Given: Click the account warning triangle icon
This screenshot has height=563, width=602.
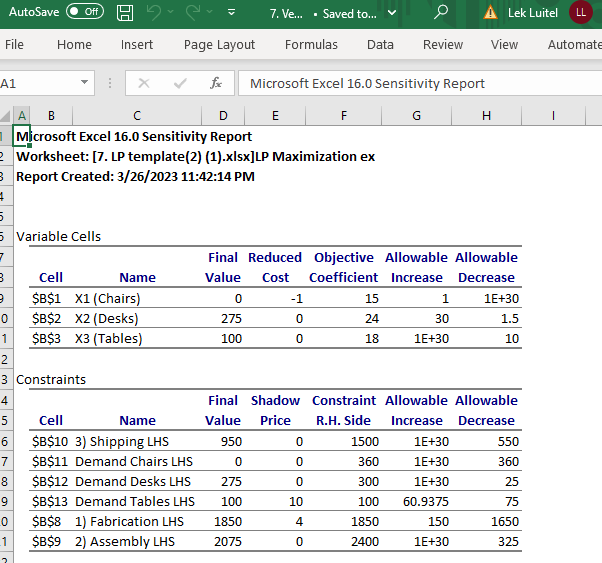Looking at the screenshot, I should tap(490, 13).
